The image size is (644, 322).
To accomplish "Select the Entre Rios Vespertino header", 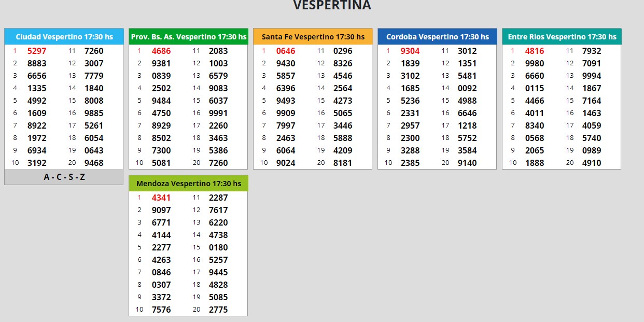I will (x=562, y=37).
